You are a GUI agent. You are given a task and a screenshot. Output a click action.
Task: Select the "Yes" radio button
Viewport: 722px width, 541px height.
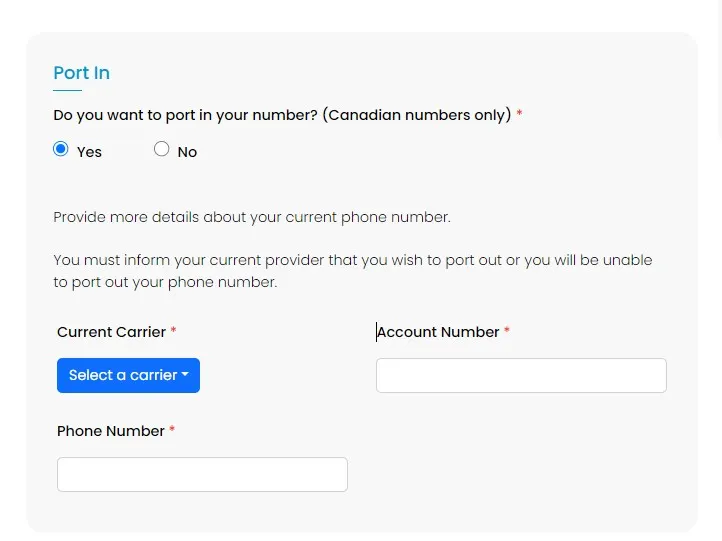pyautogui.click(x=61, y=149)
